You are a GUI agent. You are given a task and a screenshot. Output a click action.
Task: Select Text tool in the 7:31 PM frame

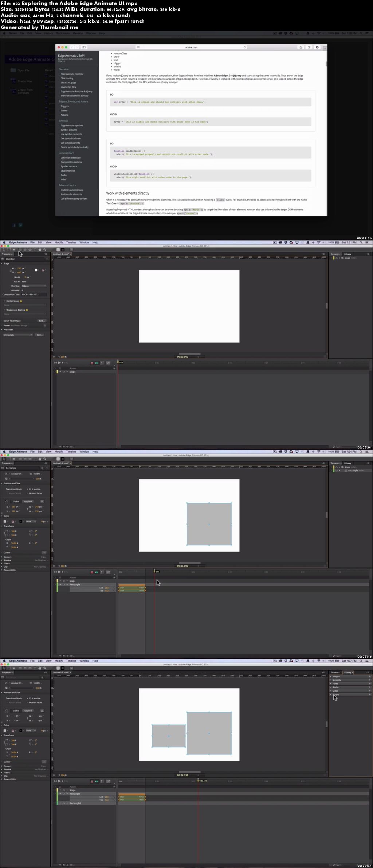tap(35, 250)
